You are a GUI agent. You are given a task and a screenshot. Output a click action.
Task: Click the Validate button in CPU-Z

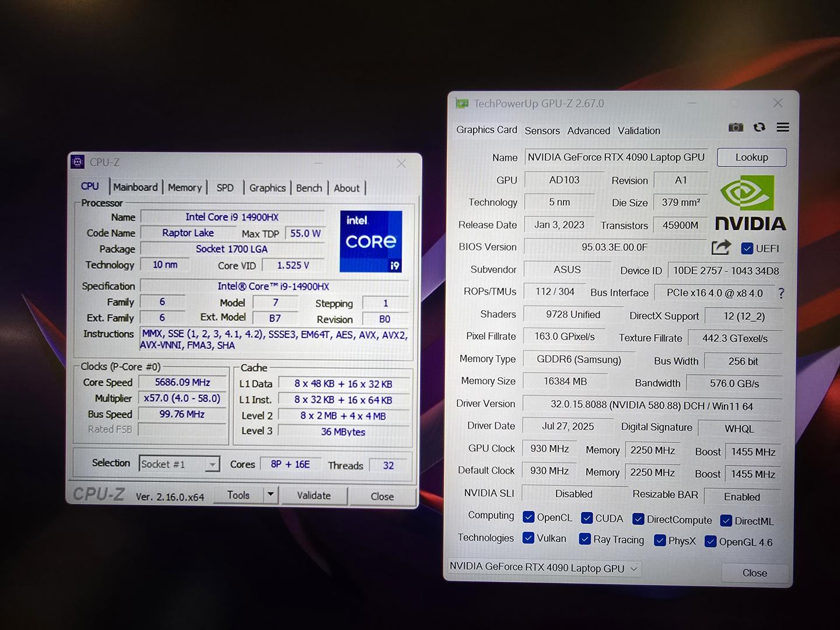point(314,495)
